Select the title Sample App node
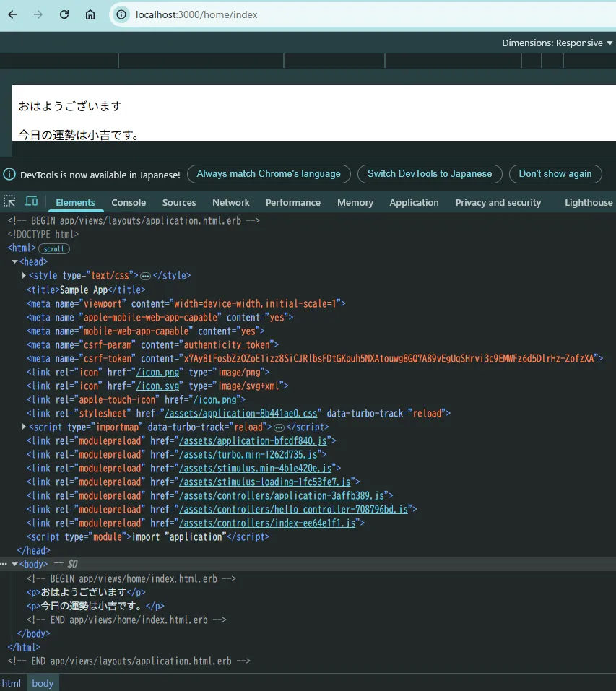The width and height of the screenshot is (616, 691). (x=86, y=290)
